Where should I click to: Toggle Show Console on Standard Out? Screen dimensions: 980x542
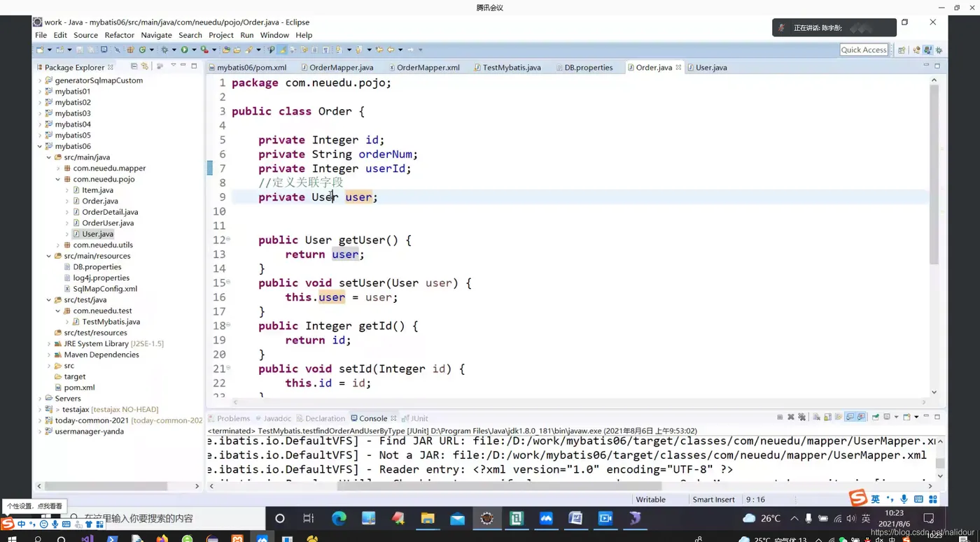pyautogui.click(x=849, y=417)
